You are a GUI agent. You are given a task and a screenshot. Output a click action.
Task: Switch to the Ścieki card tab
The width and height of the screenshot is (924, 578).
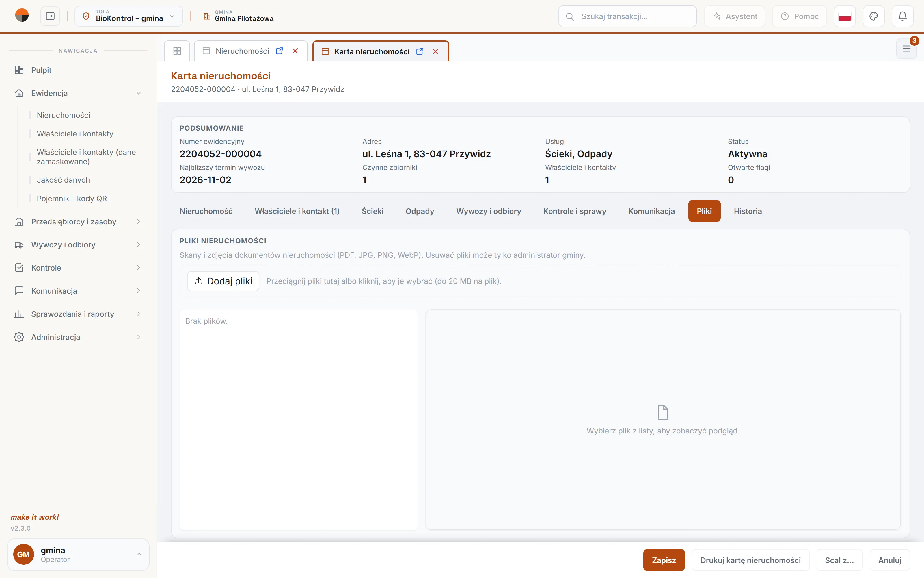point(373,211)
